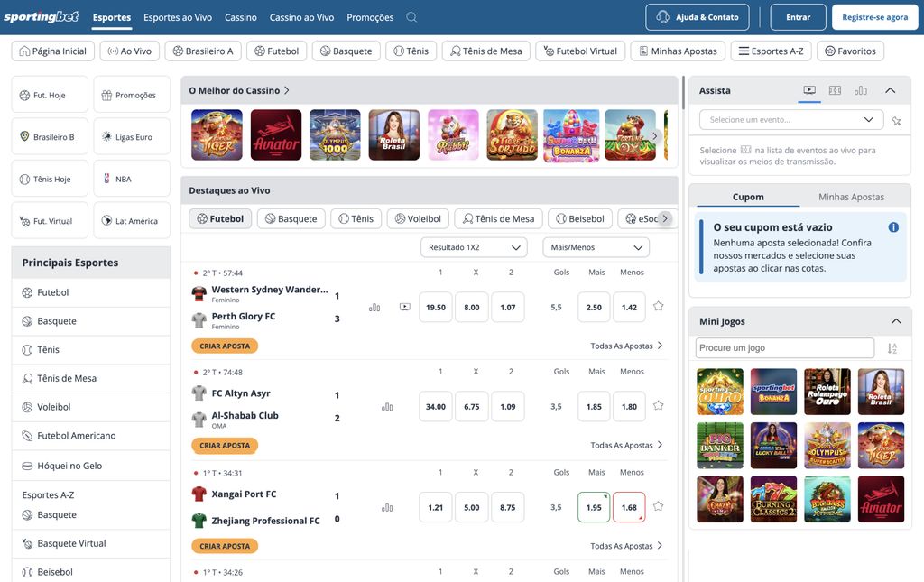This screenshot has width=924, height=582.
Task: Click the info icon in empty coupon notice
Action: 893,227
